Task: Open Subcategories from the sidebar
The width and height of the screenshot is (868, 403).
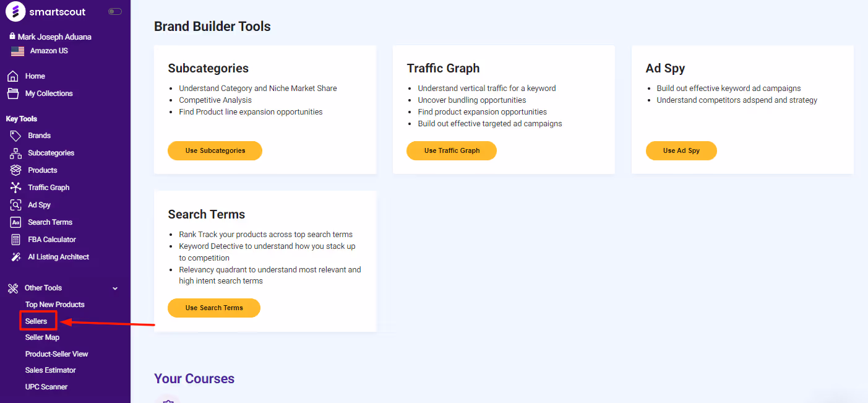Action: point(51,153)
